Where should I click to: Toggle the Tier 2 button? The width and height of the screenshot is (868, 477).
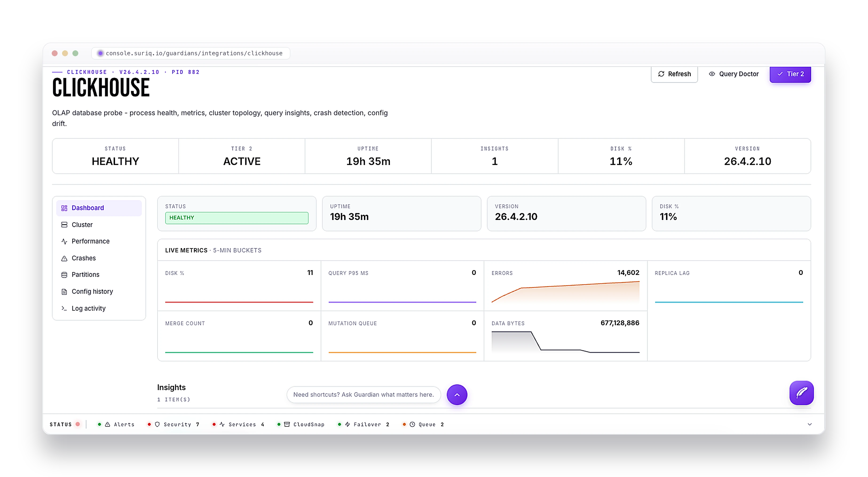click(790, 74)
